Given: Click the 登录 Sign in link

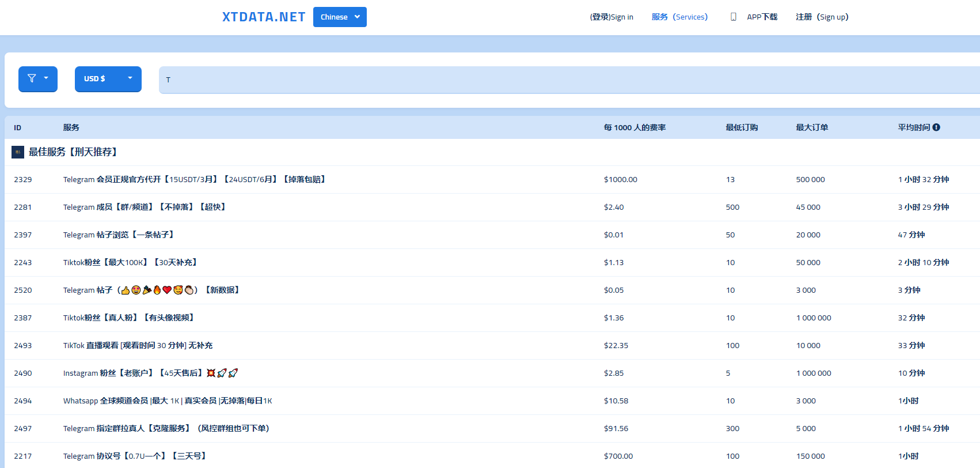Looking at the screenshot, I should 611,17.
